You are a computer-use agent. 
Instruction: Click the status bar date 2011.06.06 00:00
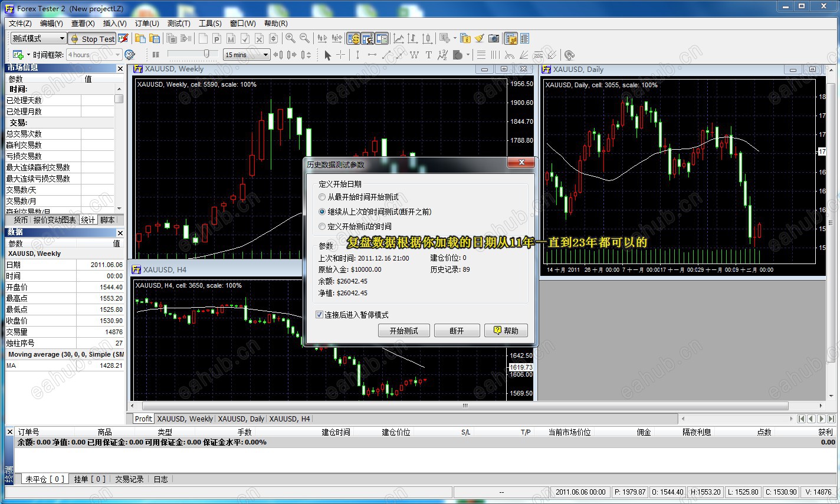click(x=580, y=492)
